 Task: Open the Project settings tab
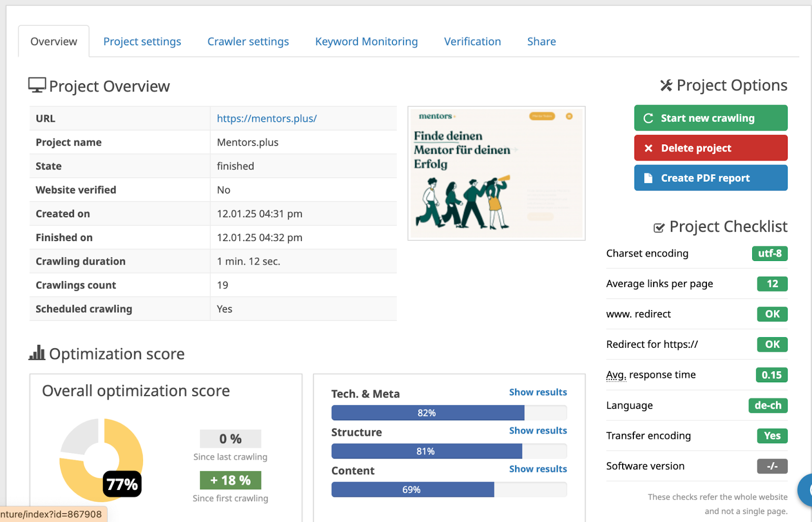click(x=142, y=42)
